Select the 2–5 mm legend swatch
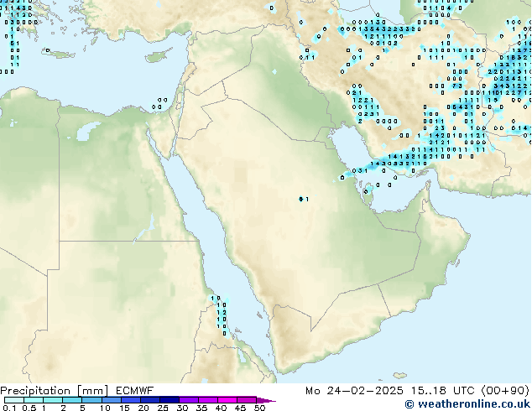 pos(73,400)
